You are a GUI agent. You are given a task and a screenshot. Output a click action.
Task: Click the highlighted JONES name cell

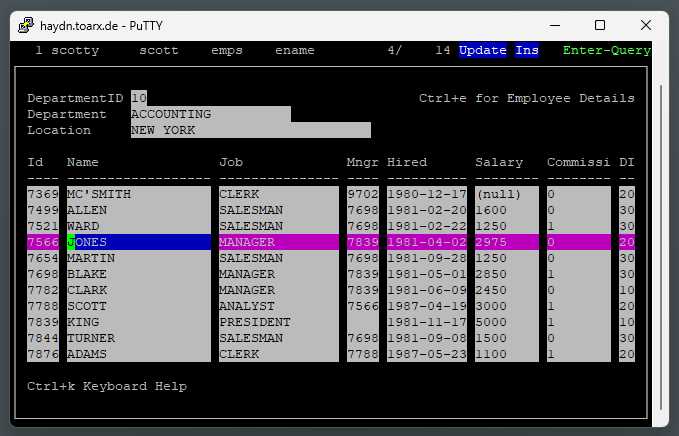[x=139, y=242]
